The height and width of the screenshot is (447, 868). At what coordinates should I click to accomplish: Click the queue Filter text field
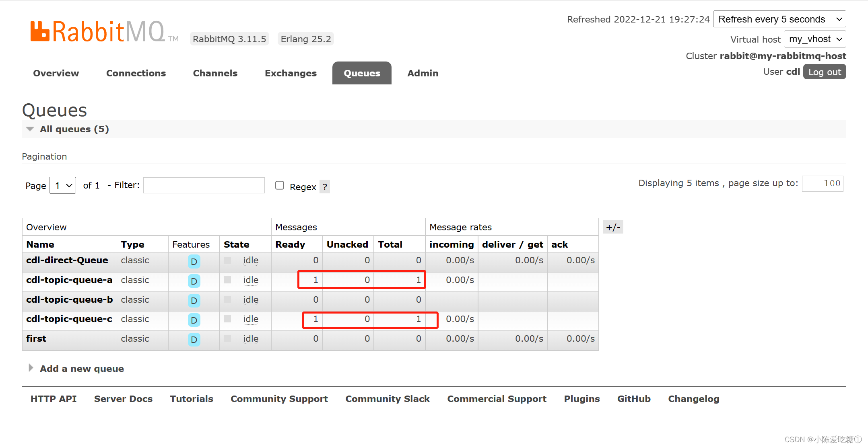204,185
